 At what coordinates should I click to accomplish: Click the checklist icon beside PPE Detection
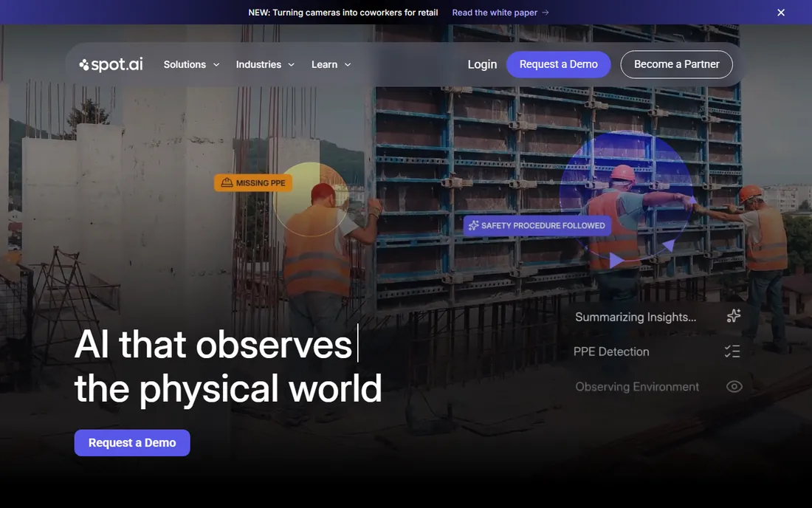point(732,351)
